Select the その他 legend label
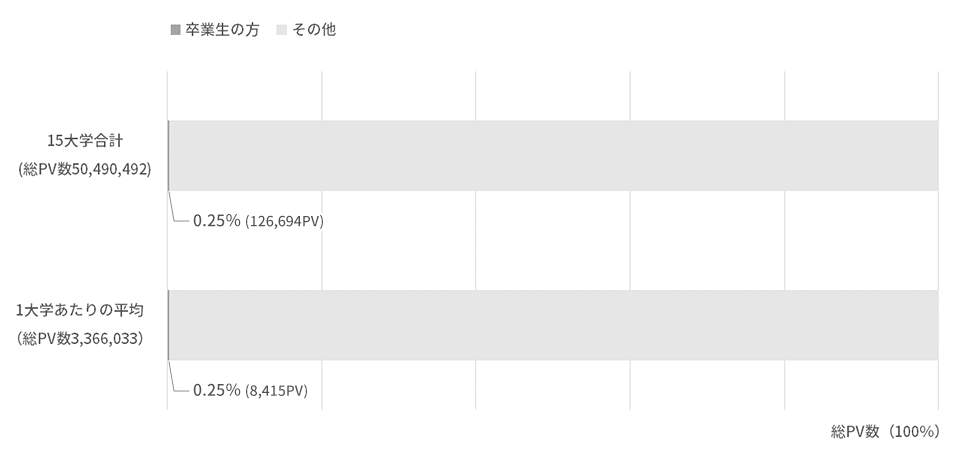The height and width of the screenshot is (457, 960). click(x=313, y=29)
